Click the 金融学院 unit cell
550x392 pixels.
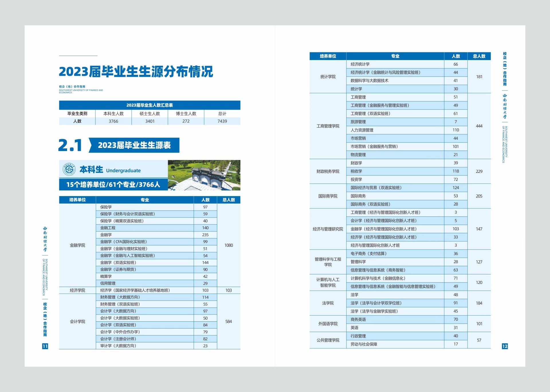click(x=77, y=245)
